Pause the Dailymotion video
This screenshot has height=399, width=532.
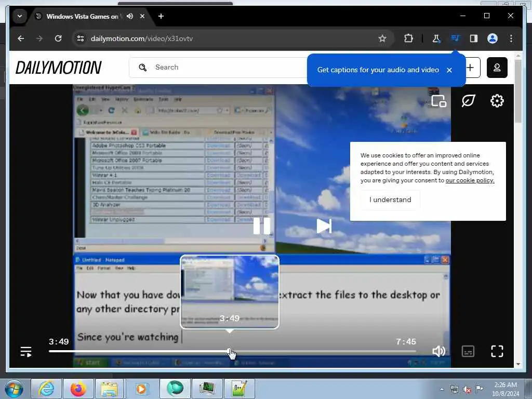262,226
